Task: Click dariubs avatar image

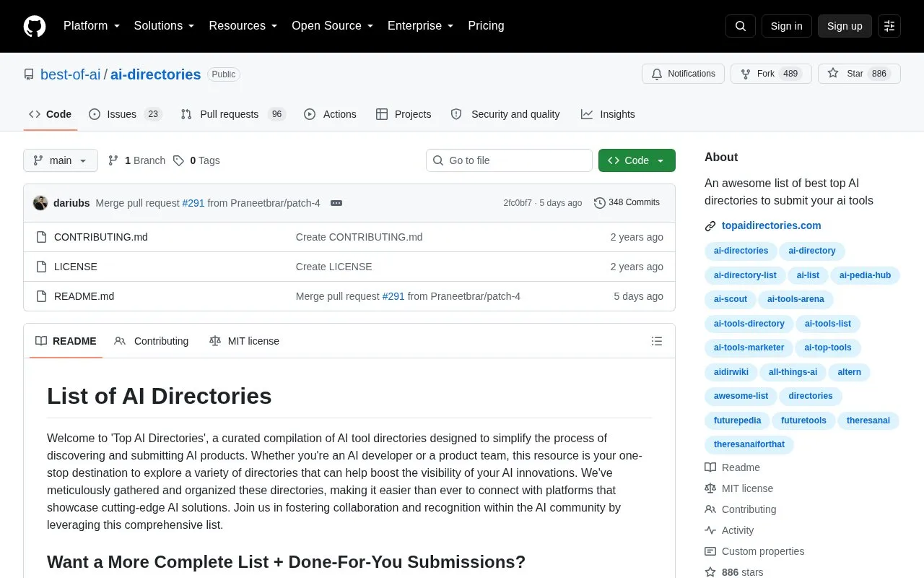Action: (x=40, y=203)
